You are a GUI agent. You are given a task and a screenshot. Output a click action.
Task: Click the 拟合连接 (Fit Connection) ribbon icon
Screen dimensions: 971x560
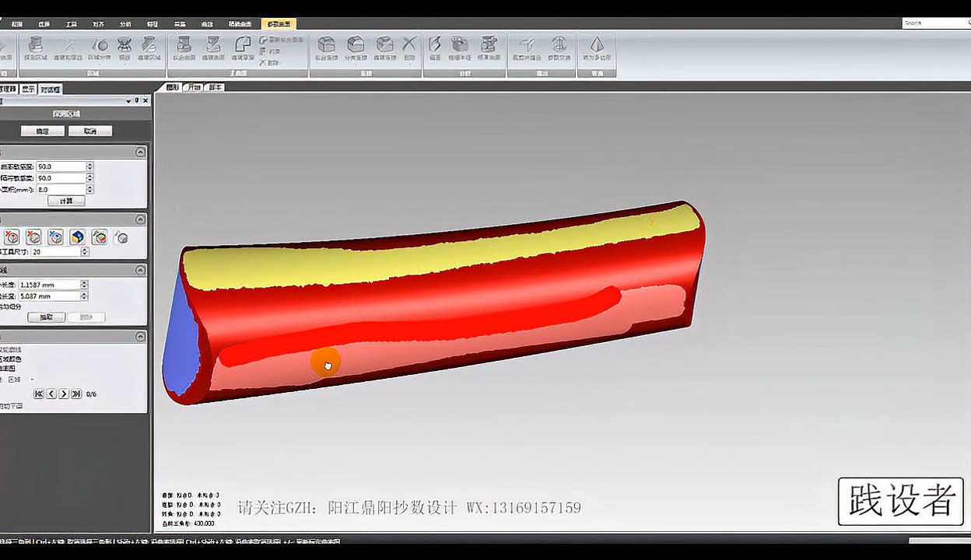pos(326,48)
